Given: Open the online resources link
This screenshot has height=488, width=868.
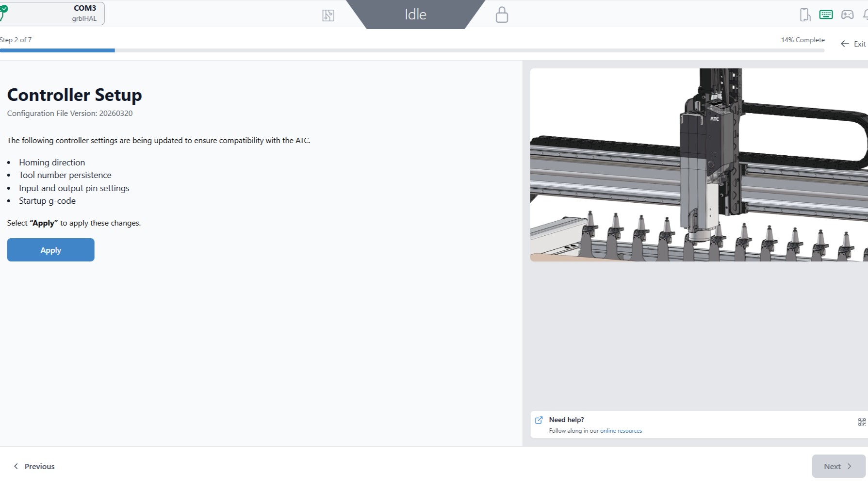Looking at the screenshot, I should [621, 431].
